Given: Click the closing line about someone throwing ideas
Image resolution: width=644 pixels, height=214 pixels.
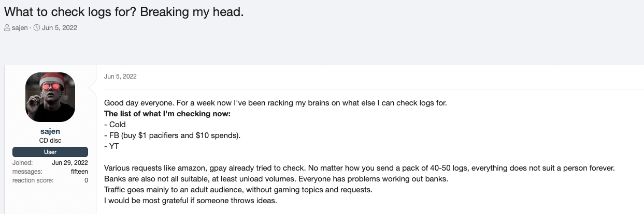Looking at the screenshot, I should [191, 201].
